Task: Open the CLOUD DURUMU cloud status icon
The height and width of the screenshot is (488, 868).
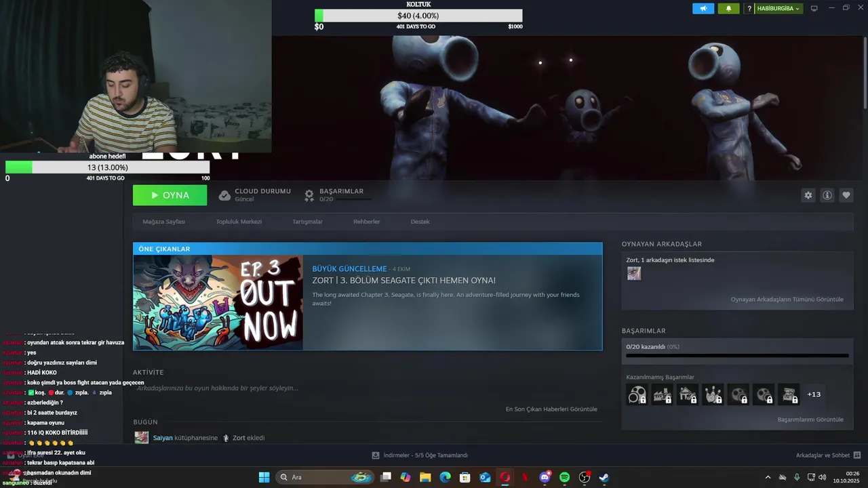Action: (224, 195)
